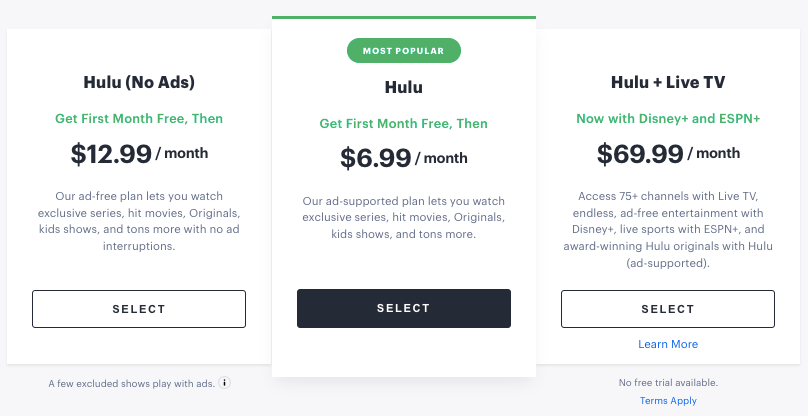Click the middle card's Hulu plan heading
The image size is (808, 416).
point(403,87)
